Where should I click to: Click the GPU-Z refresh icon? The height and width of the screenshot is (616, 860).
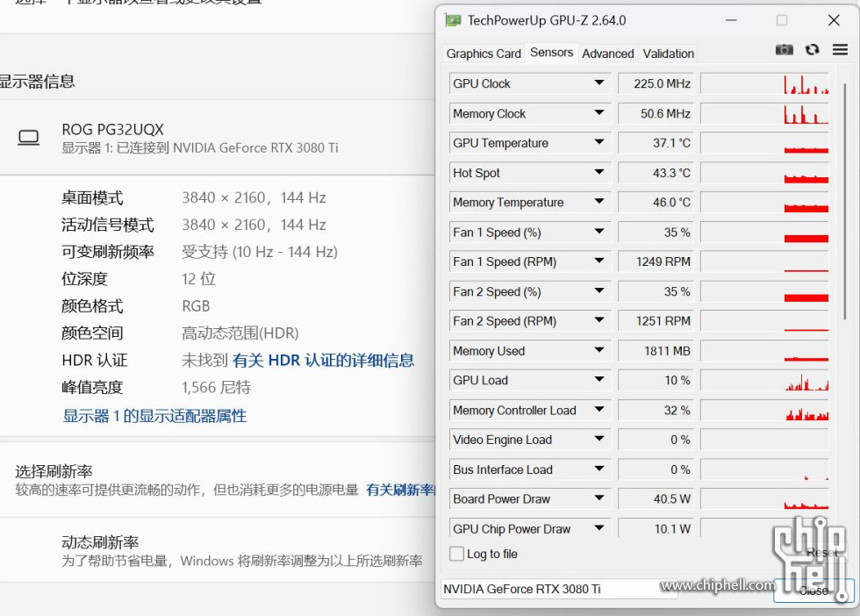tap(813, 50)
